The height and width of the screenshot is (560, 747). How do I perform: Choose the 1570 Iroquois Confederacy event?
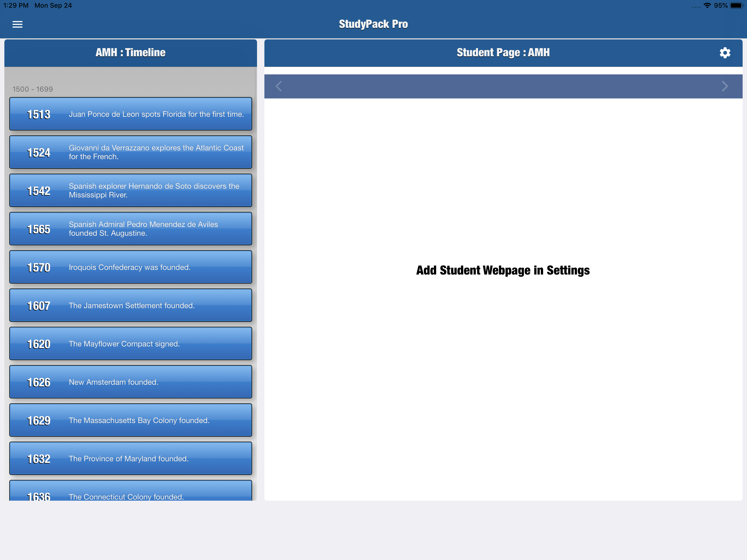(131, 267)
